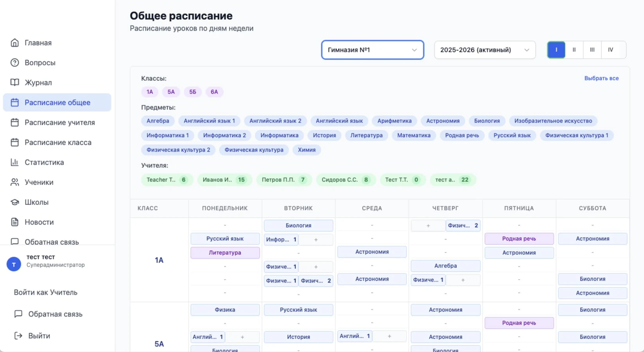Click Родная речь lesson for 1А Friday

pyautogui.click(x=519, y=239)
